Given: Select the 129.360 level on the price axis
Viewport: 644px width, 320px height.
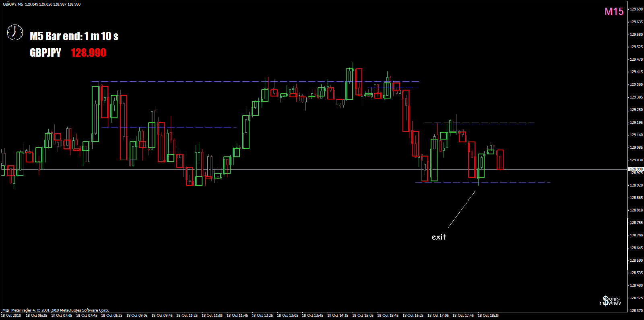Looking at the screenshot, I should click(636, 84).
